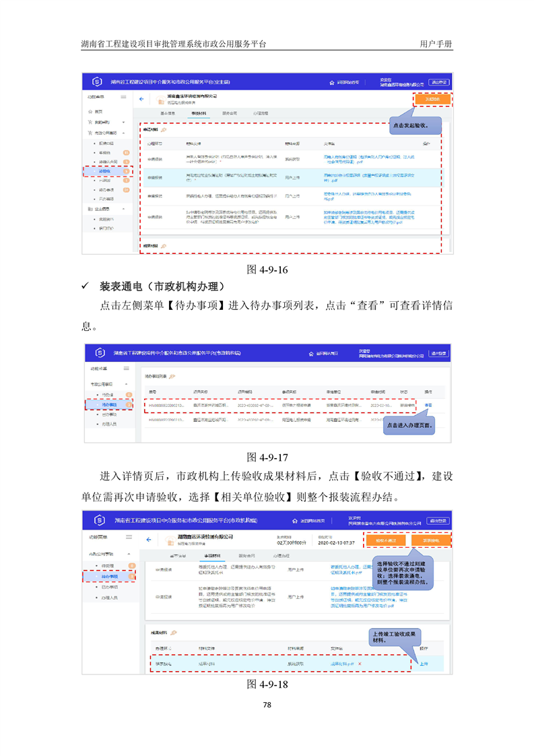Click the pin icon beside 申请材料 in figure 4-9-16

[x=164, y=129]
